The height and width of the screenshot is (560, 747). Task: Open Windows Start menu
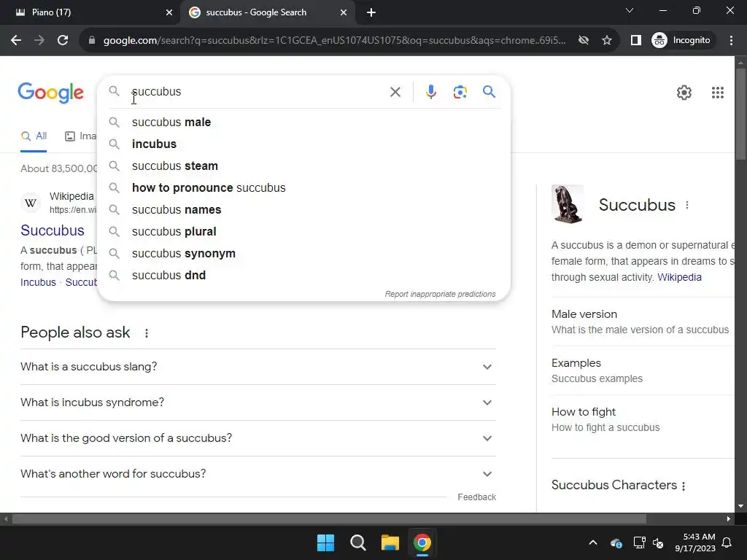(x=326, y=542)
